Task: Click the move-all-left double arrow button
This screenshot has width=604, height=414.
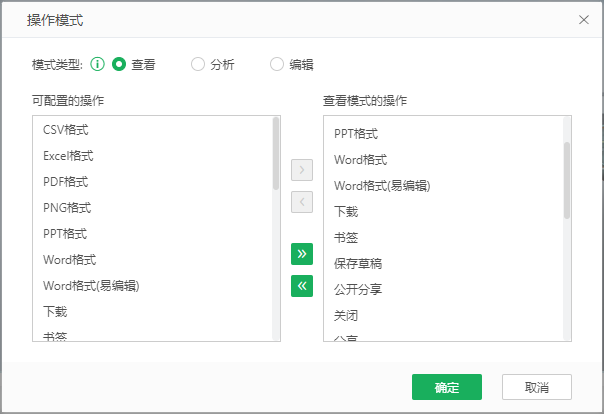Action: [302, 286]
